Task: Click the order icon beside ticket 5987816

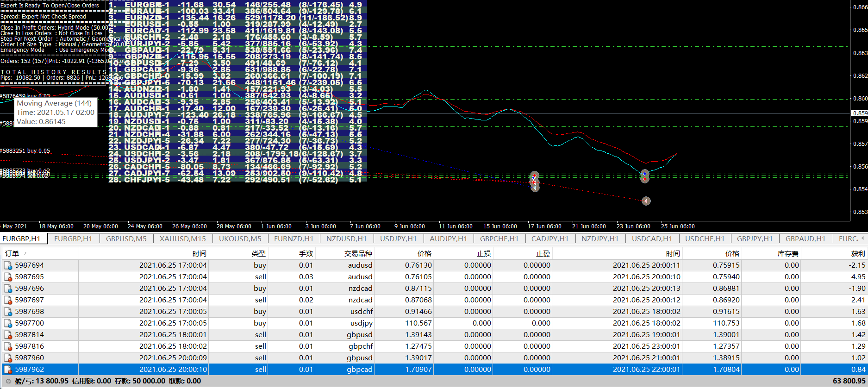Action: [x=8, y=346]
